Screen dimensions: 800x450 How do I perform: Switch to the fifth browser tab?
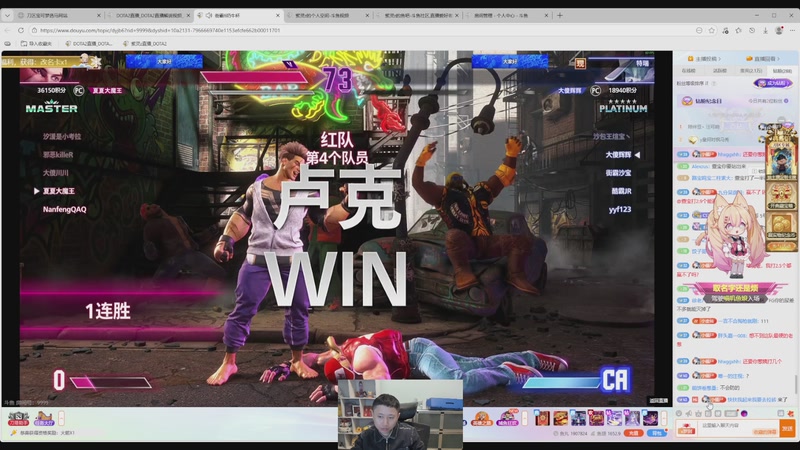tap(417, 15)
